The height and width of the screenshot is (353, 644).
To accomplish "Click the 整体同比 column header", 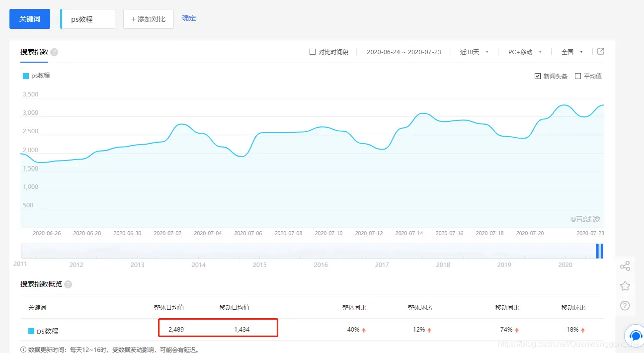I will pyautogui.click(x=354, y=308).
